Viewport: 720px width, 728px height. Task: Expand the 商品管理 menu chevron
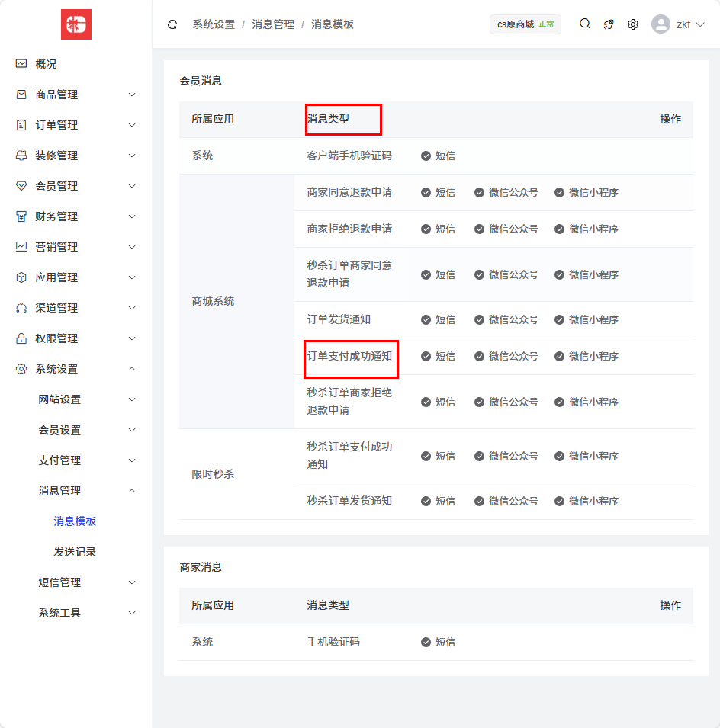132,95
